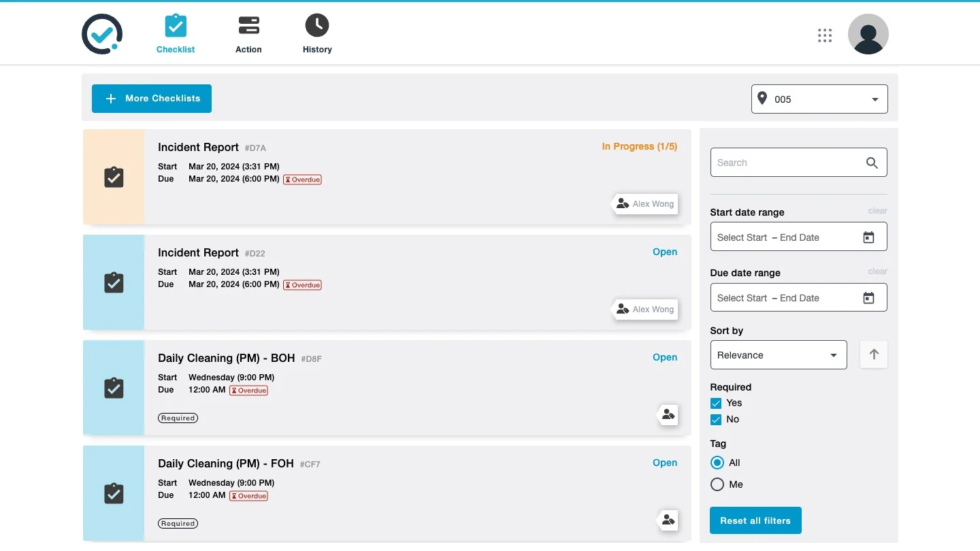
Task: Open the History tab clock icon
Action: (x=316, y=26)
